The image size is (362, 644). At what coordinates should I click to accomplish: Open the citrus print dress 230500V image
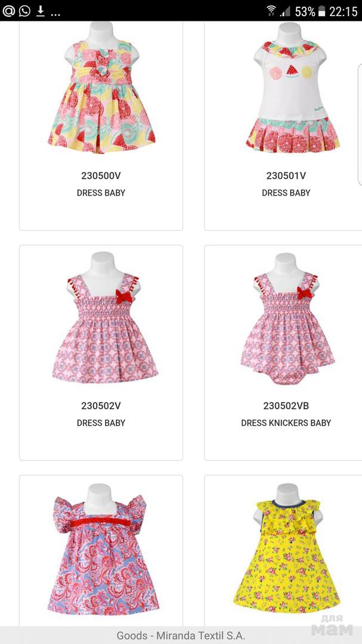click(101, 88)
